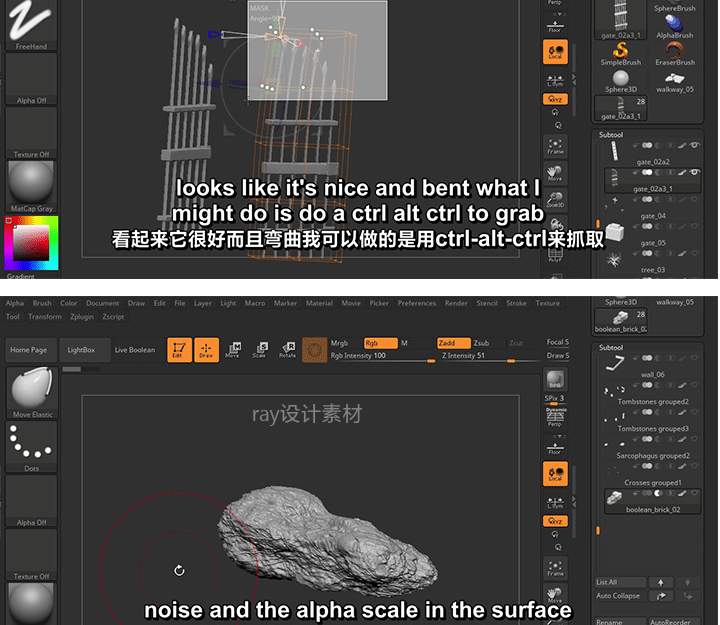Pick the SphereBrush tool
720x625 pixels.
[675, 6]
